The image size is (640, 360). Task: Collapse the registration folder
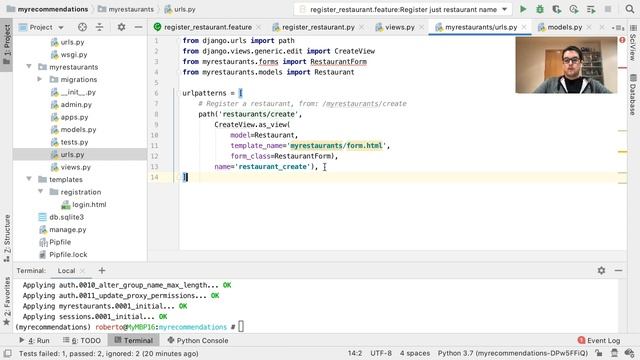coord(40,191)
